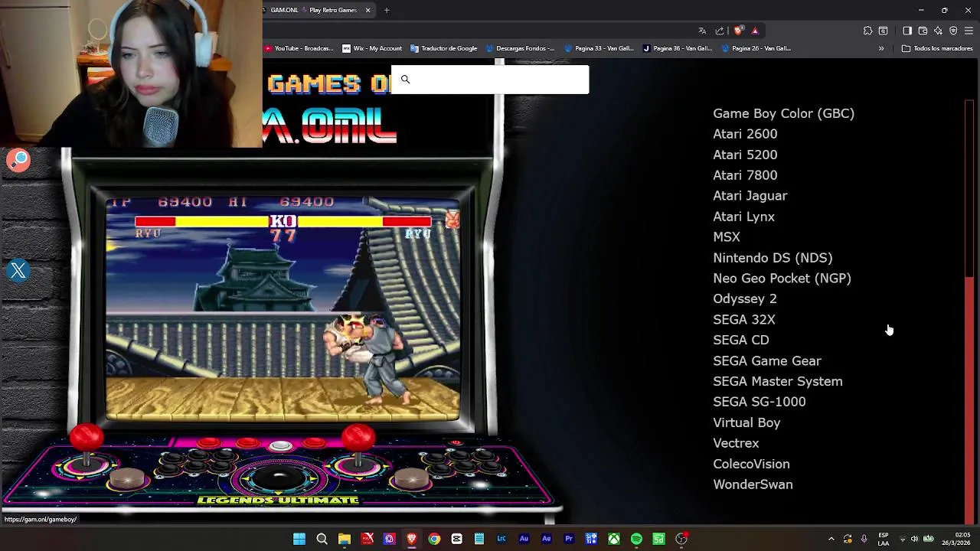Open Virtual Boy games

pyautogui.click(x=746, y=422)
